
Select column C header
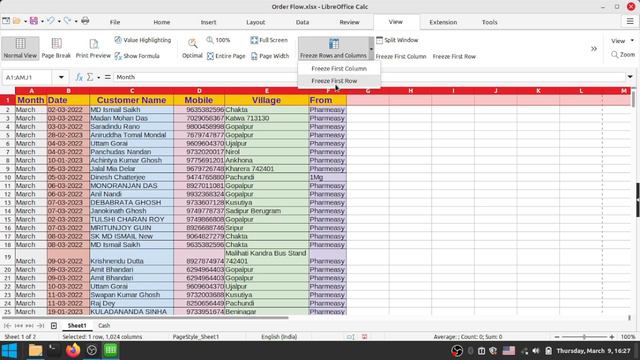click(132, 91)
